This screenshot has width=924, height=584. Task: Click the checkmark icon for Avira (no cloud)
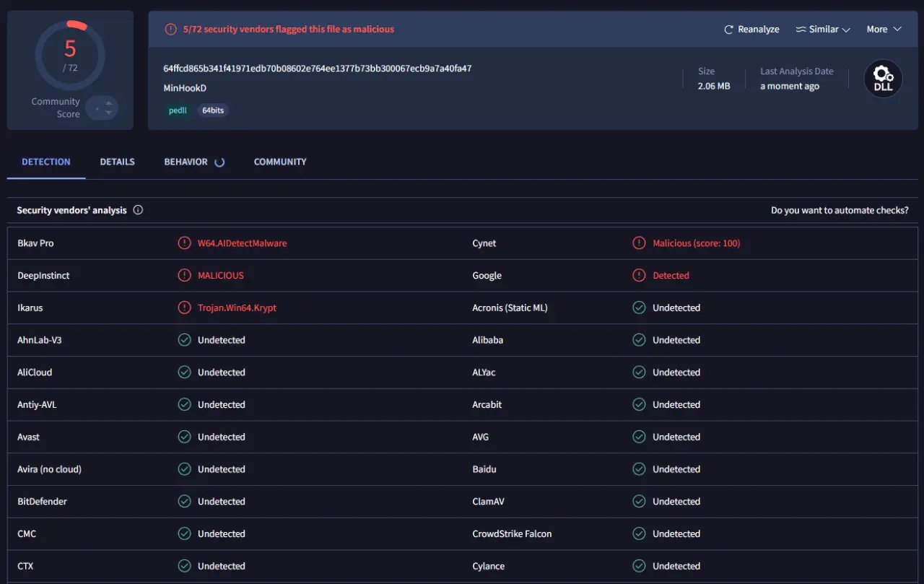pos(184,469)
